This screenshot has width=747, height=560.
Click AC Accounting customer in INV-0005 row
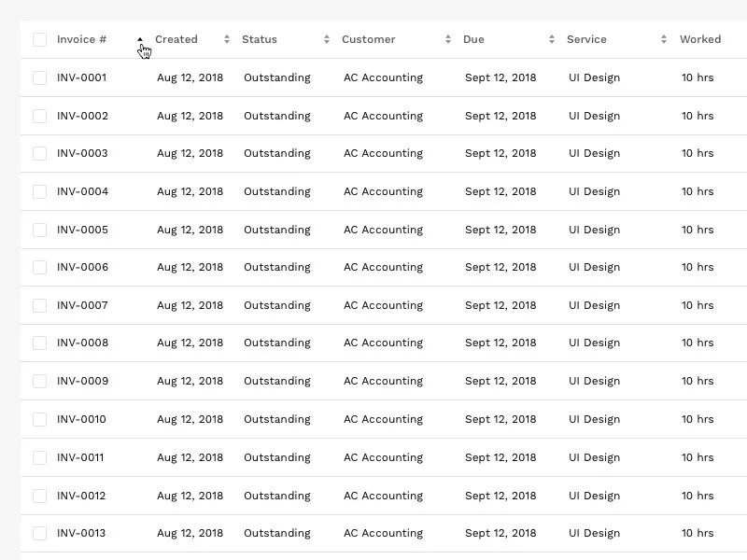pos(384,230)
